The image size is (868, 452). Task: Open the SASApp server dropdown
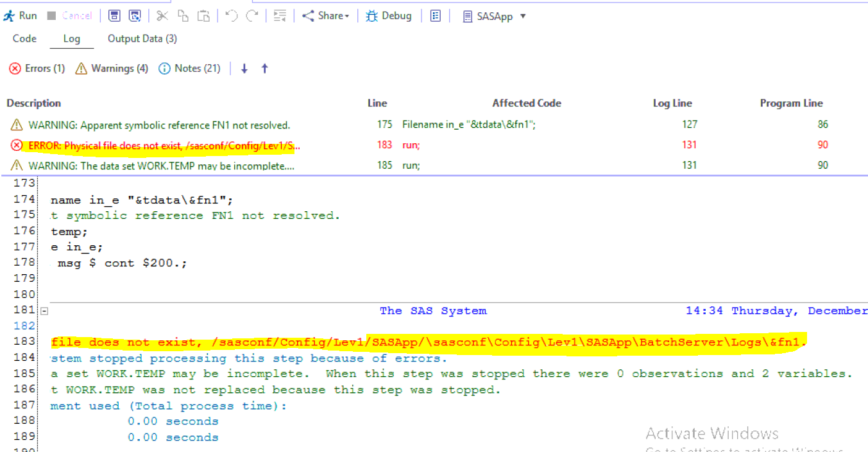pyautogui.click(x=494, y=16)
